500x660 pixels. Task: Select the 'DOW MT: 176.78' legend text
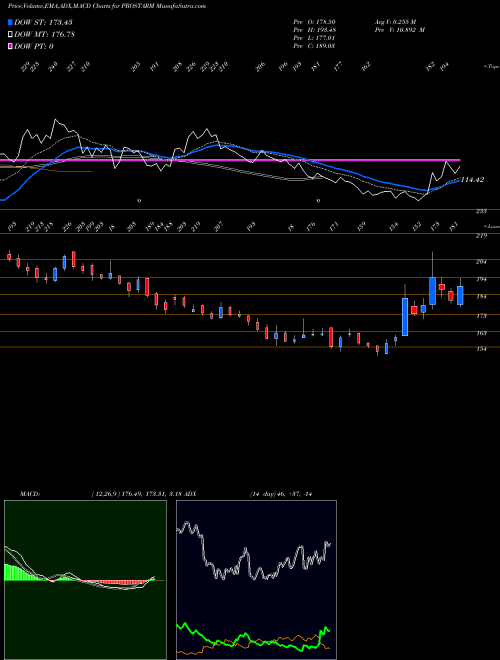tap(44, 34)
